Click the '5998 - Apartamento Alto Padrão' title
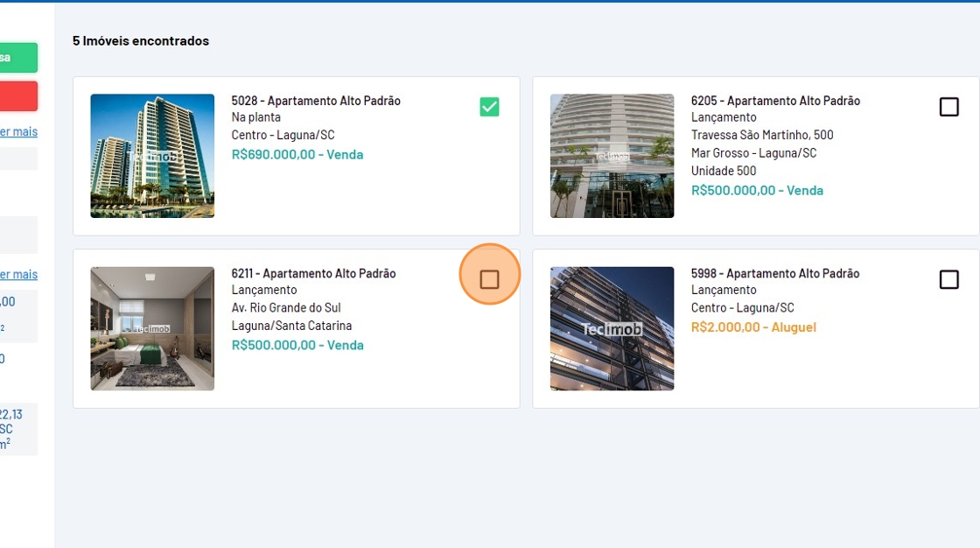Image resolution: width=980 pixels, height=548 pixels. click(x=775, y=273)
